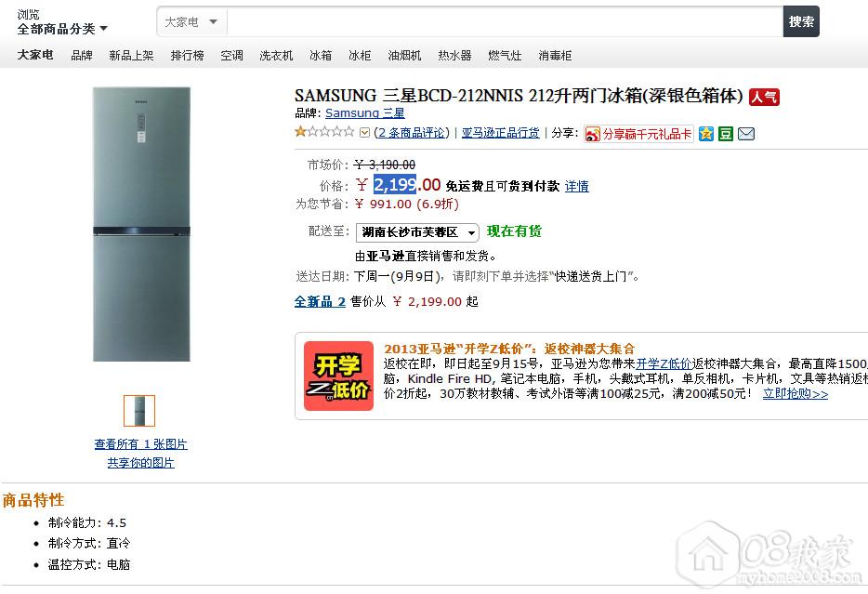Open the 大家电 search category dropdown
The height and width of the screenshot is (594, 868).
click(191, 22)
